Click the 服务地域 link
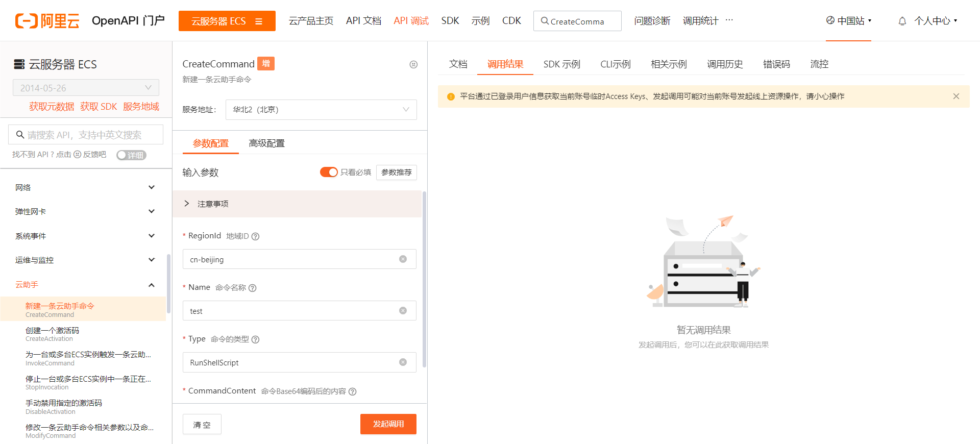The width and height of the screenshot is (980, 444). click(141, 107)
